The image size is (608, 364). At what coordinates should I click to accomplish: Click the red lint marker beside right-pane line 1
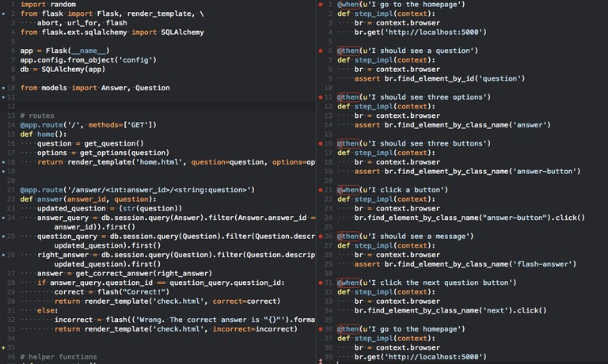(x=321, y=5)
